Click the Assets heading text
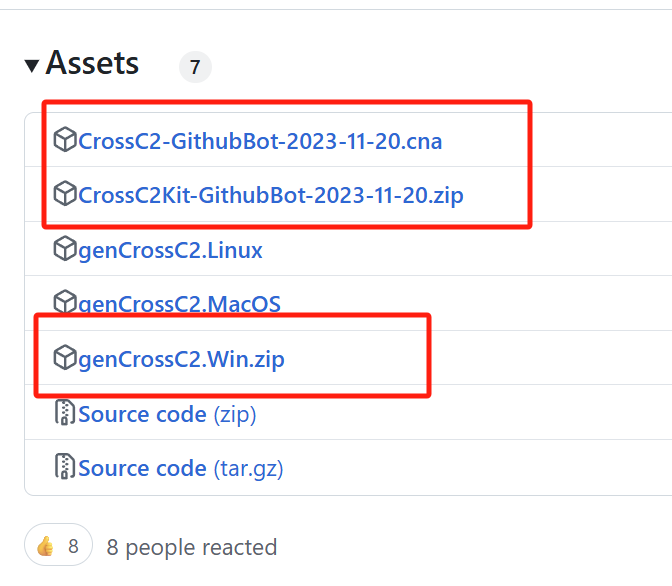Viewport: 672px width, 586px height. point(92,63)
